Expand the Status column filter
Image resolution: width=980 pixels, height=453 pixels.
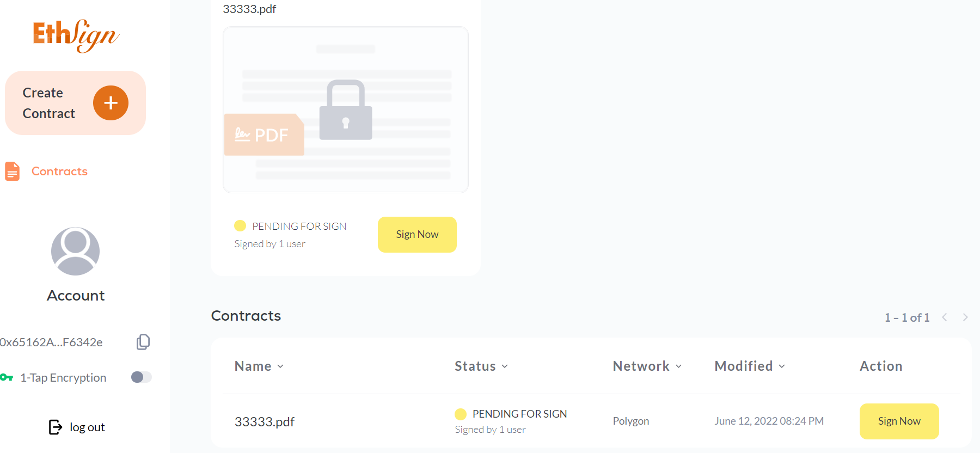[505, 366]
